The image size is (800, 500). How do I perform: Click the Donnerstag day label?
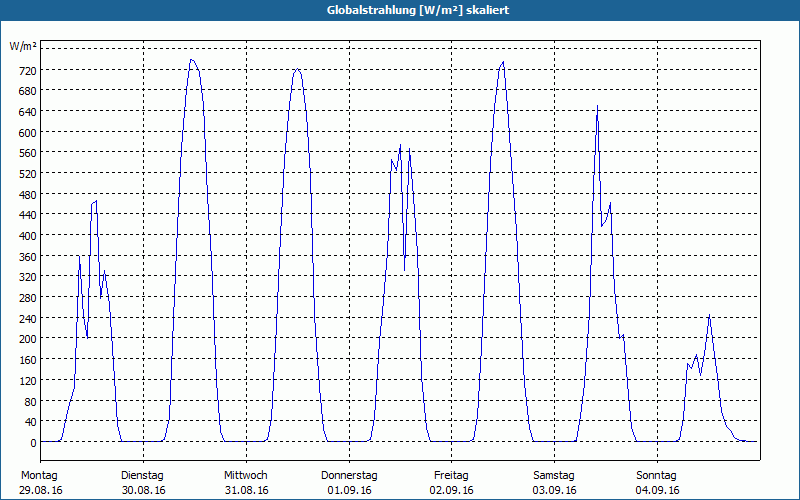[x=349, y=476]
